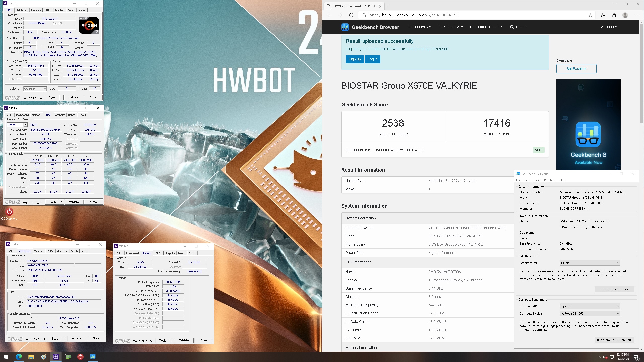
Task: Click the green Valid badge
Action: click(x=539, y=150)
